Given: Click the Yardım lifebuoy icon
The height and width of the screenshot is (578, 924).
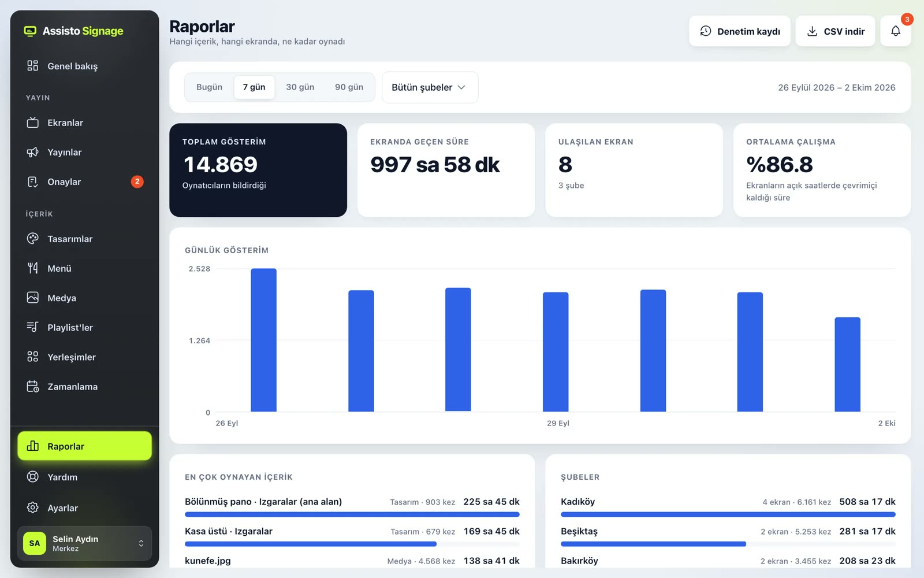Looking at the screenshot, I should pyautogui.click(x=33, y=477).
